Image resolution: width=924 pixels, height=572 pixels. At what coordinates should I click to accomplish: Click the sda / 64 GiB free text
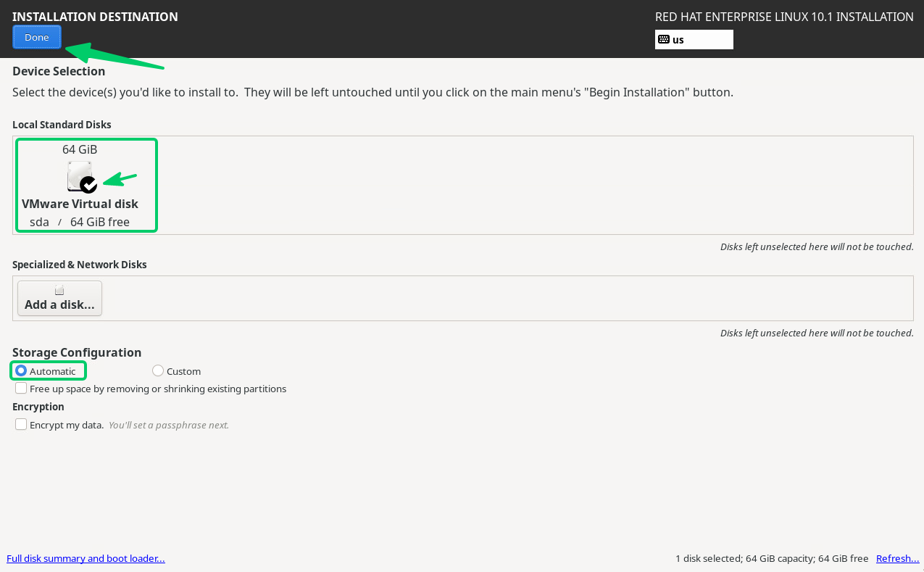(80, 222)
